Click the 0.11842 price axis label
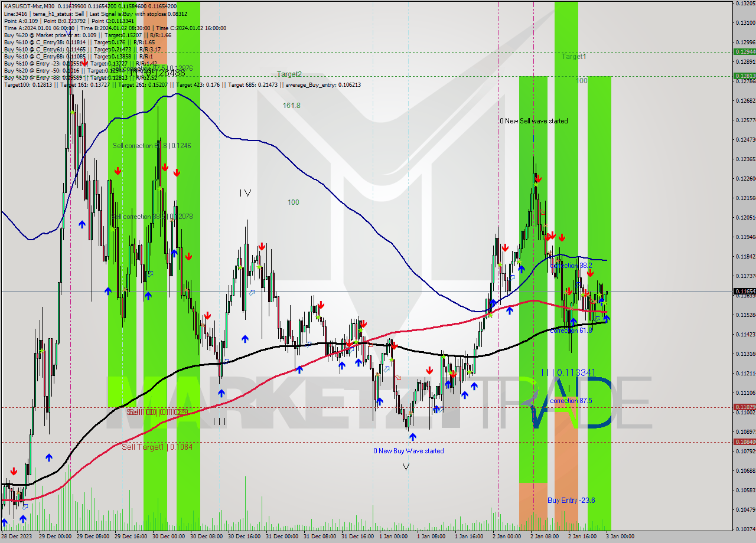Image resolution: width=756 pixels, height=543 pixels. coord(745,256)
